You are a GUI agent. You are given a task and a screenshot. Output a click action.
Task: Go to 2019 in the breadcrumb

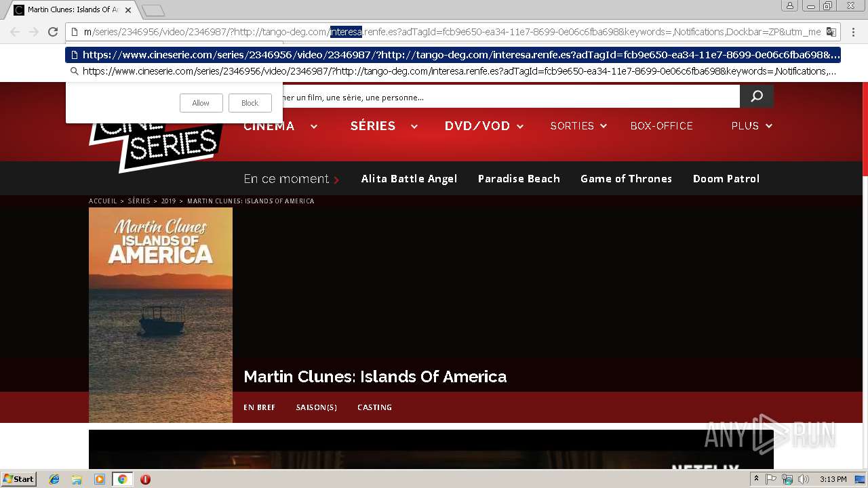168,201
